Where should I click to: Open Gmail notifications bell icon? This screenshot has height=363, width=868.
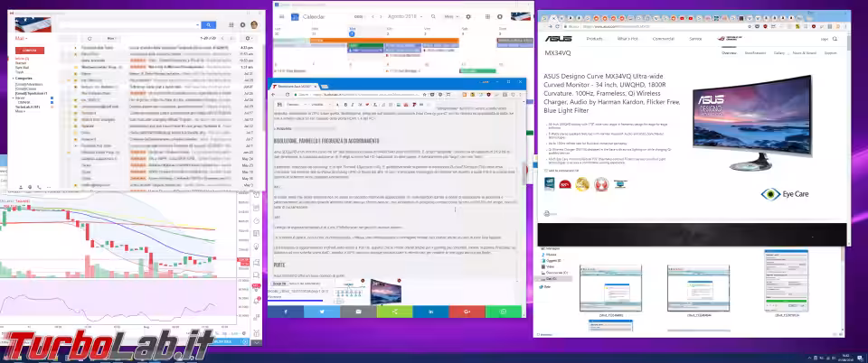coord(242,25)
